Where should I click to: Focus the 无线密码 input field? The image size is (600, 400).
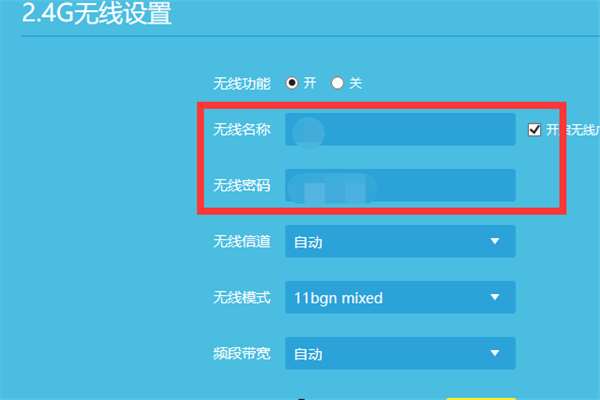pos(400,185)
